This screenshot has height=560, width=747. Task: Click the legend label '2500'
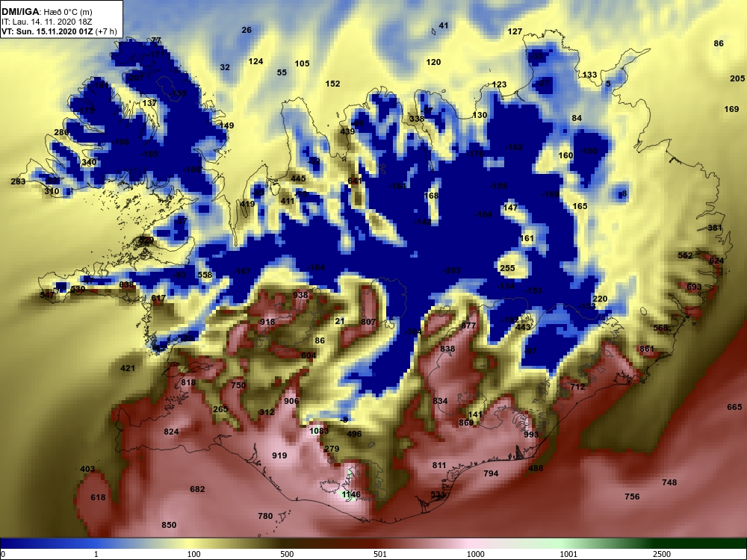[x=662, y=554]
